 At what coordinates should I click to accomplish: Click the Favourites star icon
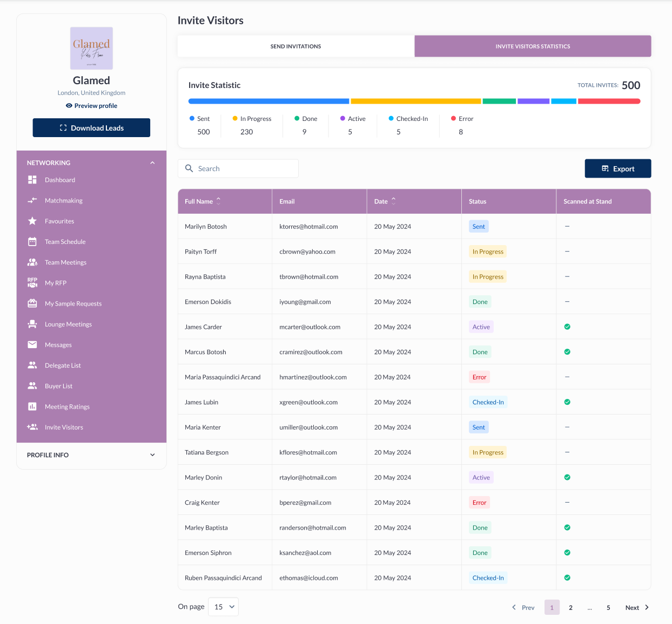[32, 221]
